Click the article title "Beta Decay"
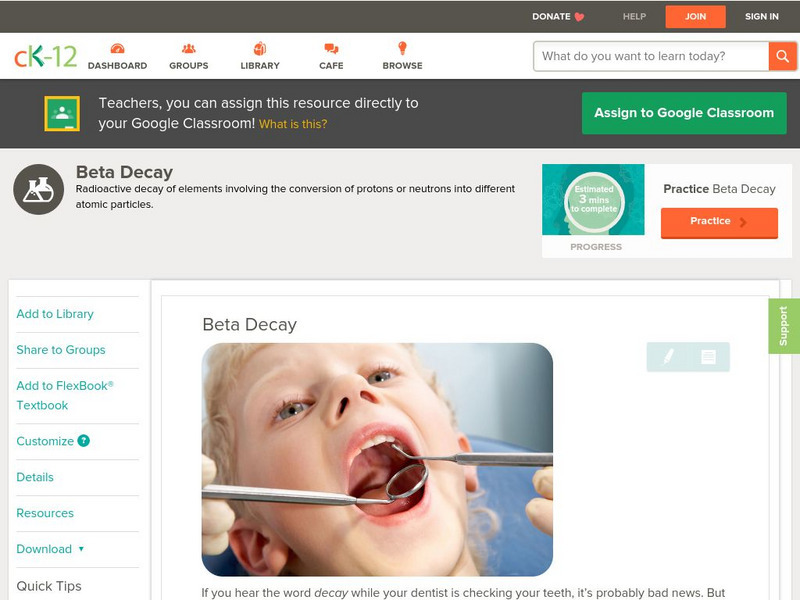Screen dimensions: 800x600 click(249, 324)
